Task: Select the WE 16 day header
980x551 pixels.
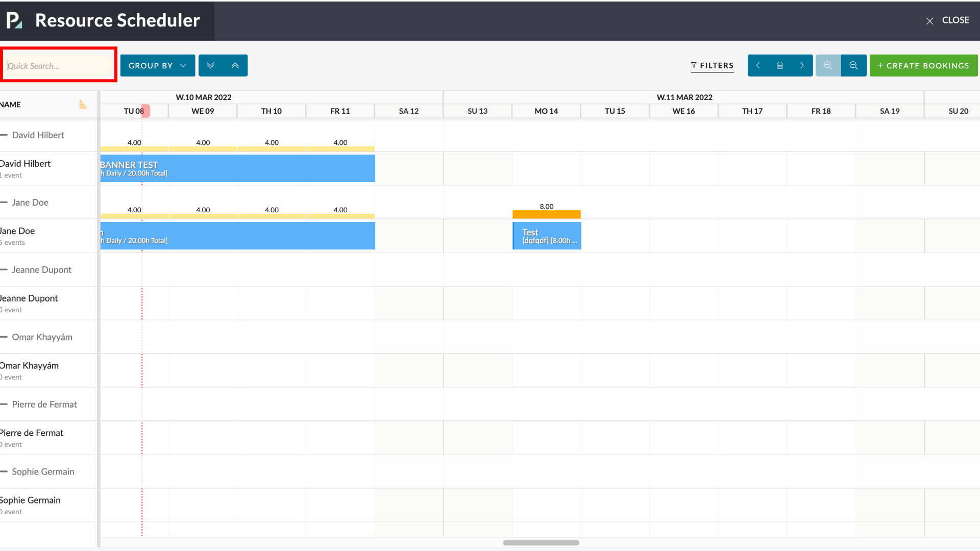Action: (684, 111)
